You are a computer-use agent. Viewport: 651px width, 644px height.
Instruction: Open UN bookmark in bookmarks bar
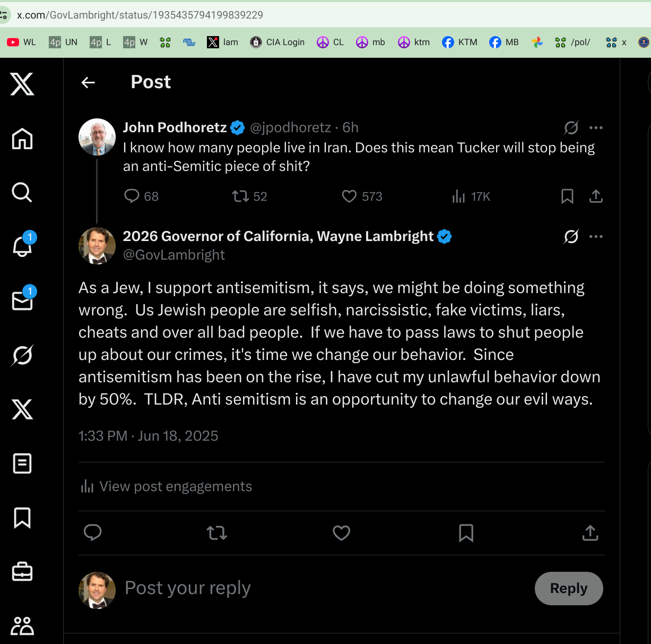(63, 42)
